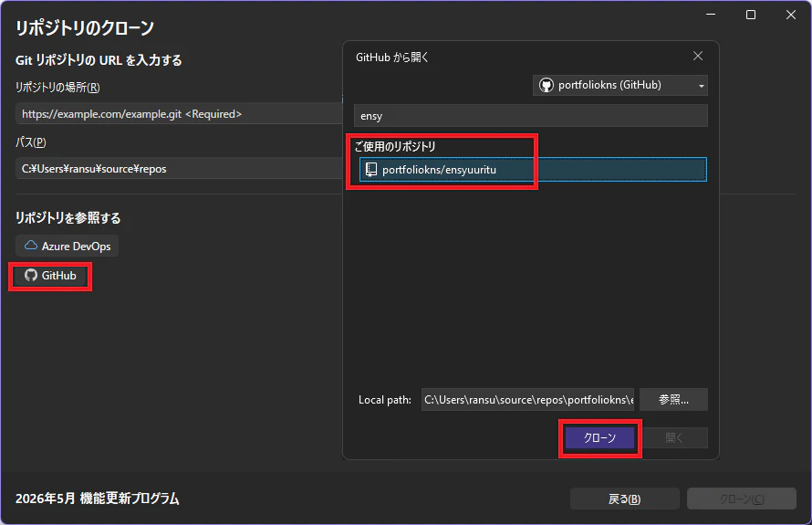Click the search box containing ensy

[531, 116]
